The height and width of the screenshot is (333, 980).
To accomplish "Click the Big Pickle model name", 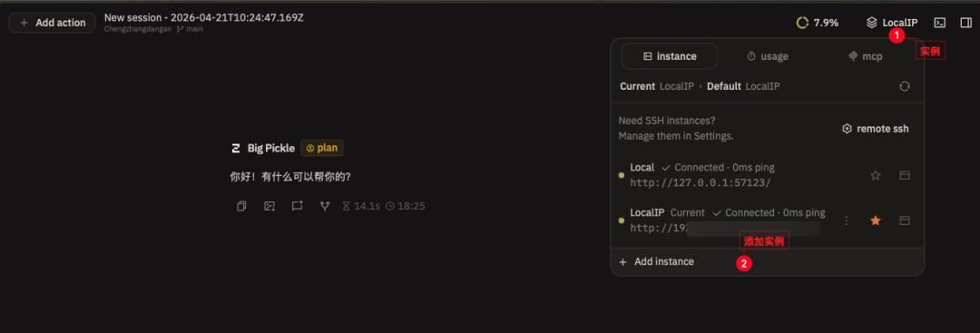I will coord(270,148).
